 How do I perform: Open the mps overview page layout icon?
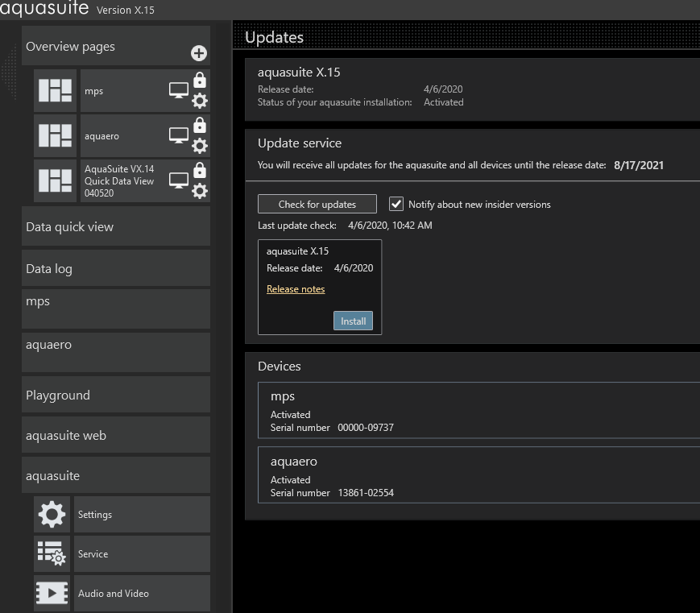tap(56, 91)
